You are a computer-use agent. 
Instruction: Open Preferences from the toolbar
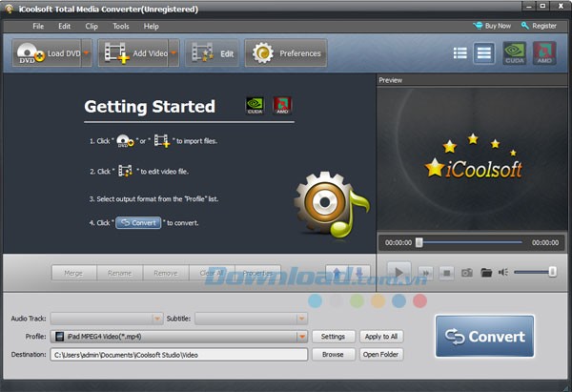click(286, 53)
